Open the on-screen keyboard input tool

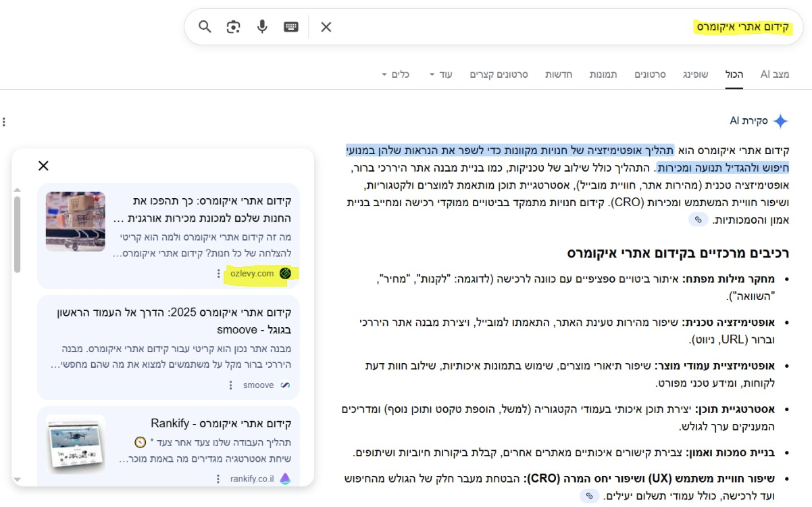click(x=291, y=26)
